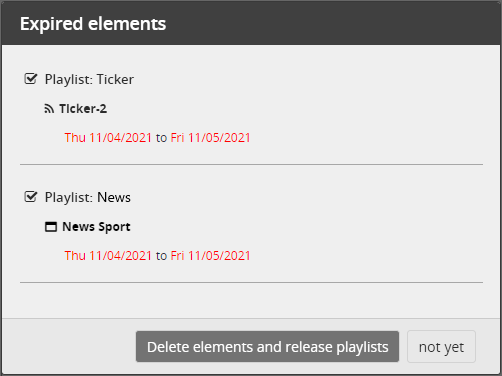Click Ticker-2's start date Thu 11/04/2021
Viewport: 502px width, 376px height.
(108, 138)
